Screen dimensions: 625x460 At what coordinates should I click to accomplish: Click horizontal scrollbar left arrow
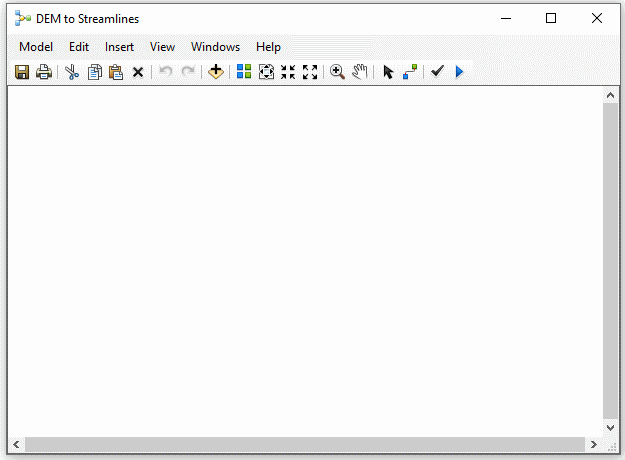[x=16, y=444]
